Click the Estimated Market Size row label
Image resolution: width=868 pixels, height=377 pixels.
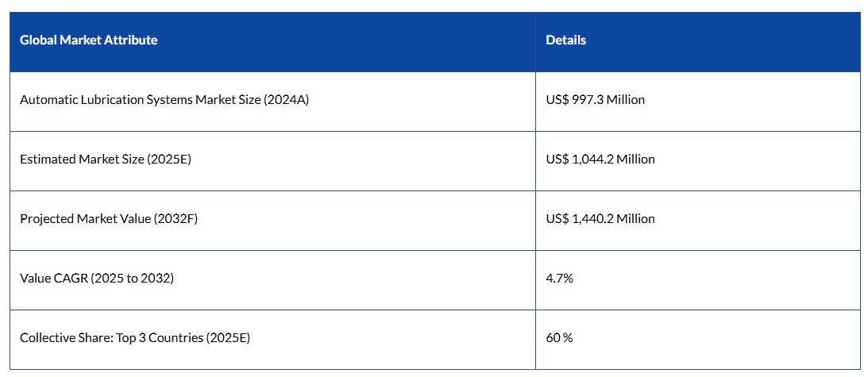105,160
